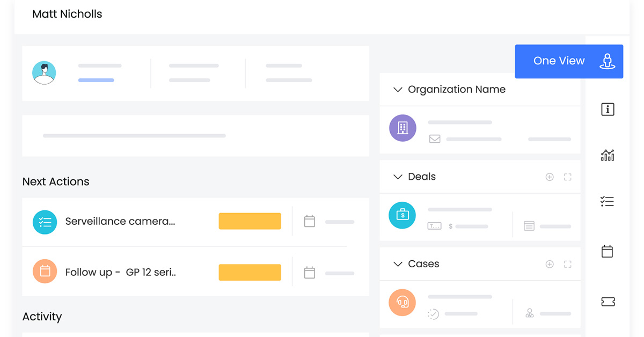Click the add icon in Deals section
The image size is (644, 337).
tap(550, 177)
